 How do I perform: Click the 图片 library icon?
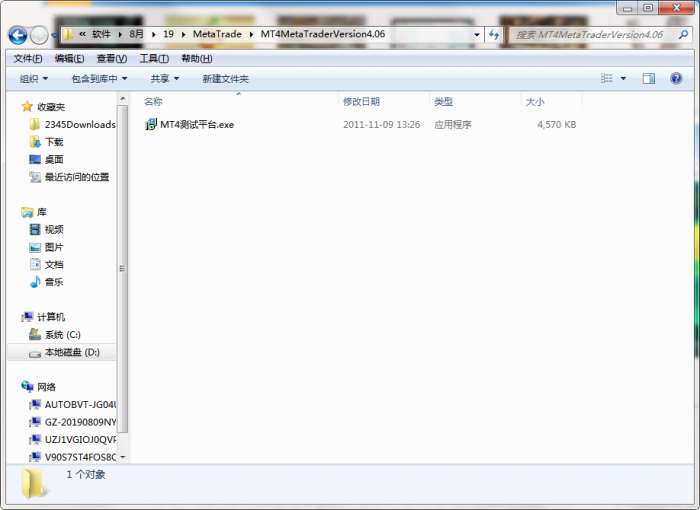35,247
